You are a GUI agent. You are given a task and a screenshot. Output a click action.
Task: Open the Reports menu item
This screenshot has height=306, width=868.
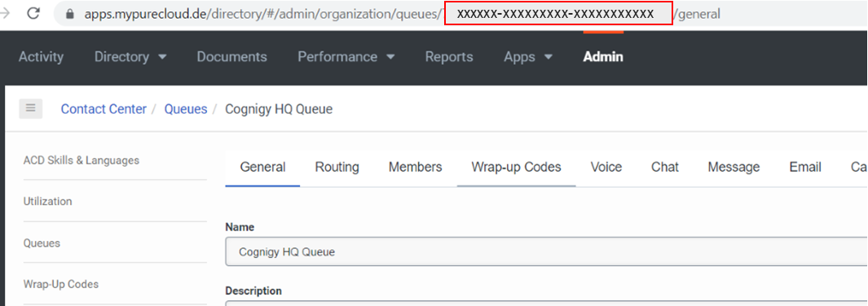click(449, 57)
